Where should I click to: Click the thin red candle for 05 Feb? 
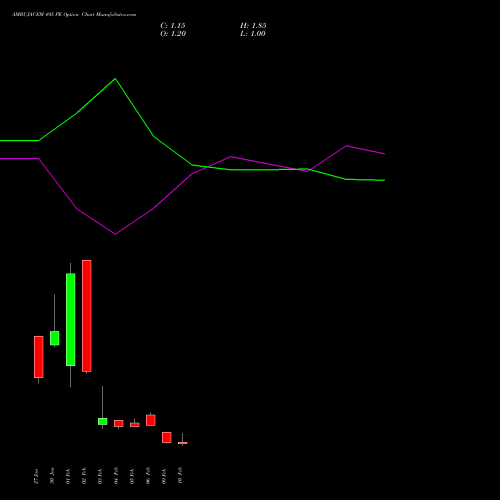pyautogui.click(x=135, y=425)
